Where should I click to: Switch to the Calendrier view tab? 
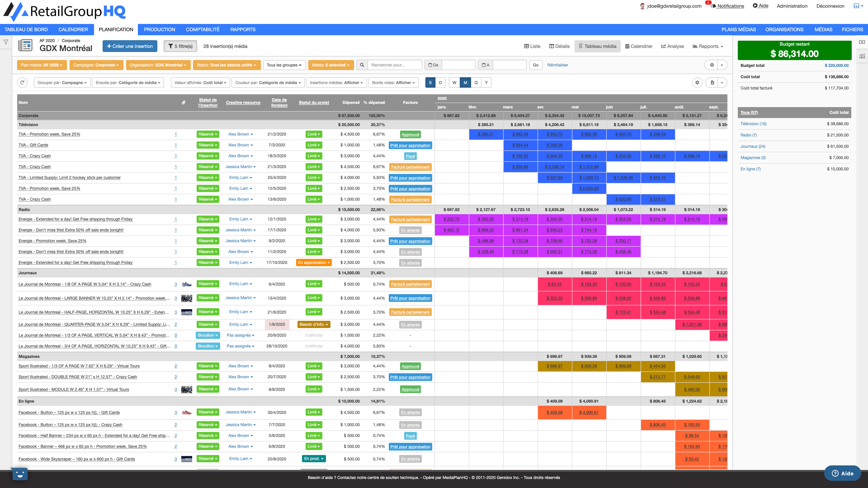coord(639,46)
